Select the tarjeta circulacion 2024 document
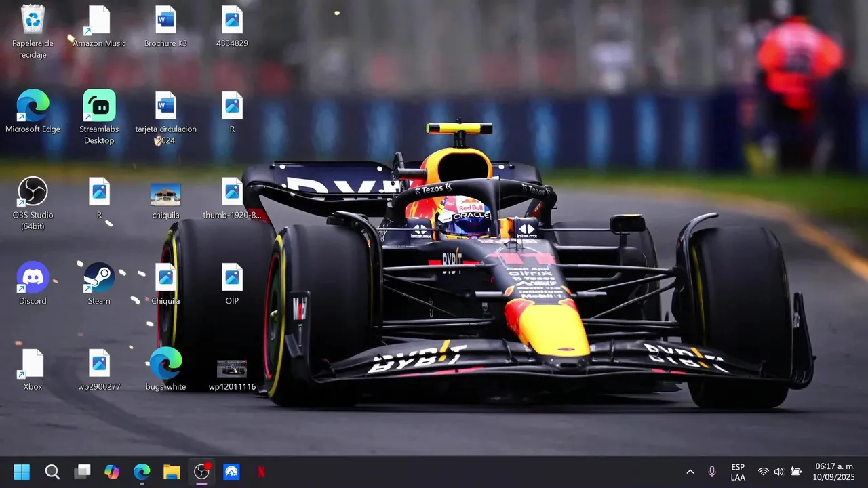Image resolution: width=868 pixels, height=488 pixels. tap(165, 118)
